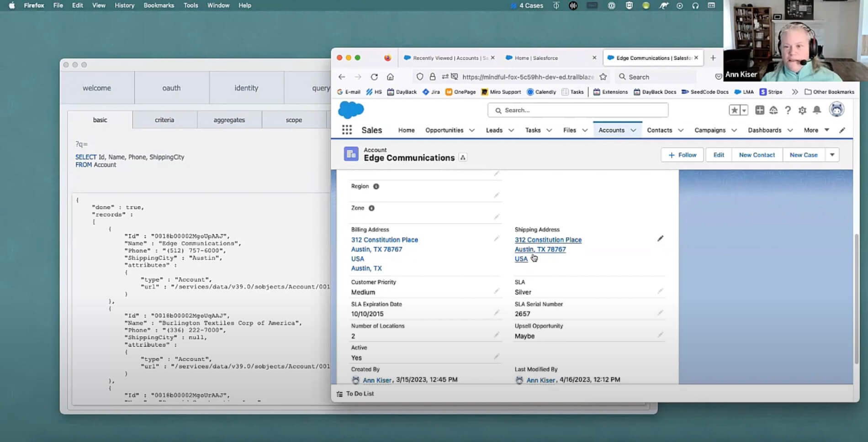Open the Shipping Address map link
This screenshot has height=442, width=868.
pos(548,249)
